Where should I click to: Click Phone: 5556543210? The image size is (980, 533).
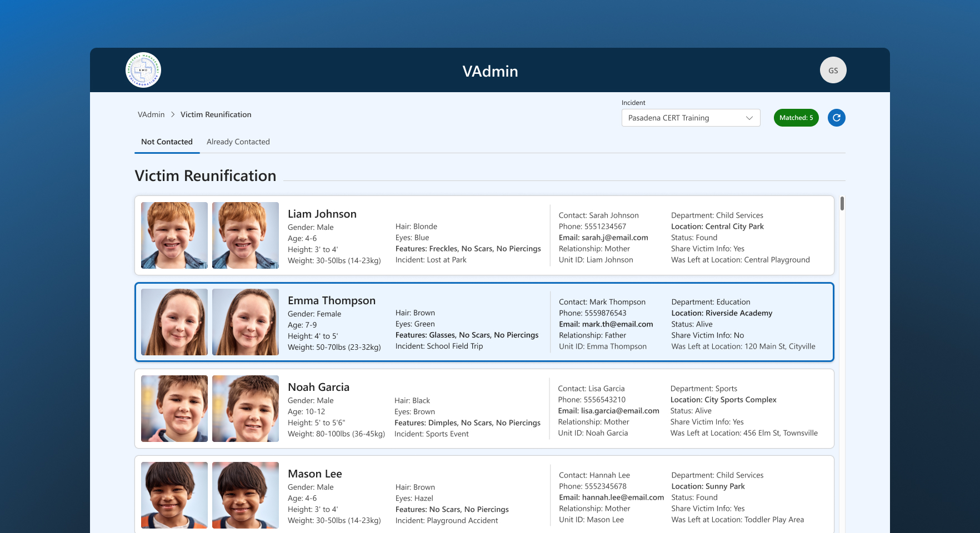pyautogui.click(x=592, y=400)
